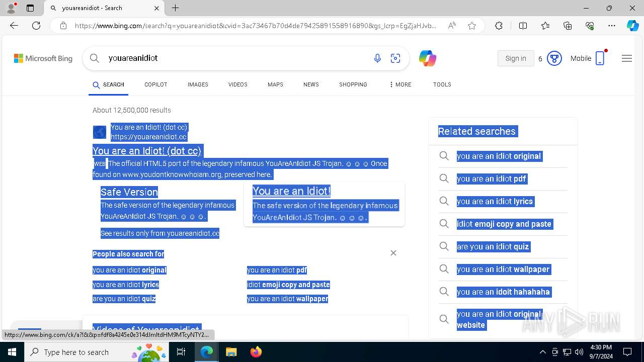
Task: Open Copilot sidebar icon in Edge toolbar
Action: click(x=632, y=26)
